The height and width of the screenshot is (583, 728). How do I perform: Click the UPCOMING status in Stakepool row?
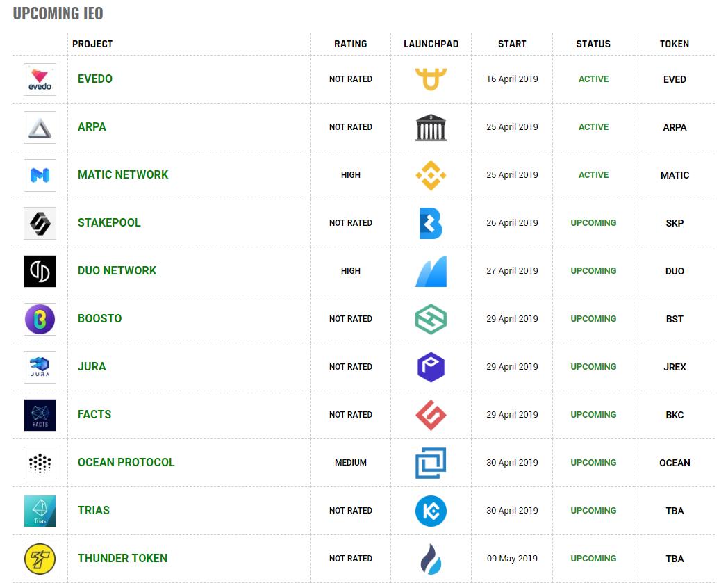coord(593,222)
